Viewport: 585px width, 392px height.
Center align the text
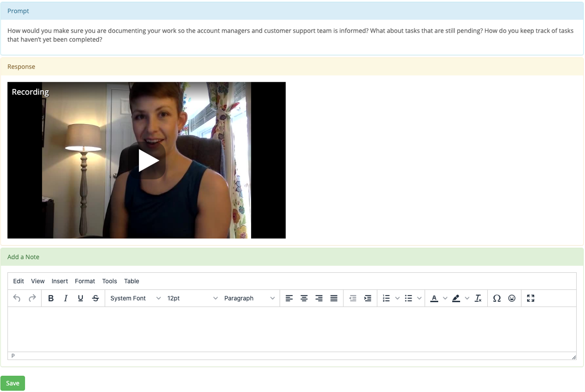304,298
